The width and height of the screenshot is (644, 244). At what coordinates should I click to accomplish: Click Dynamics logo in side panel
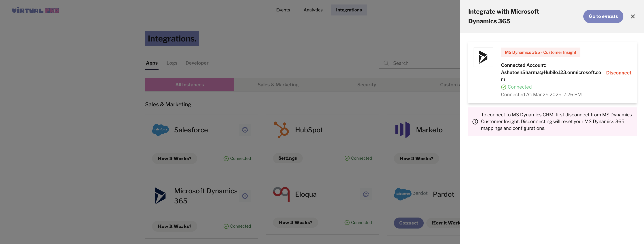pyautogui.click(x=483, y=57)
